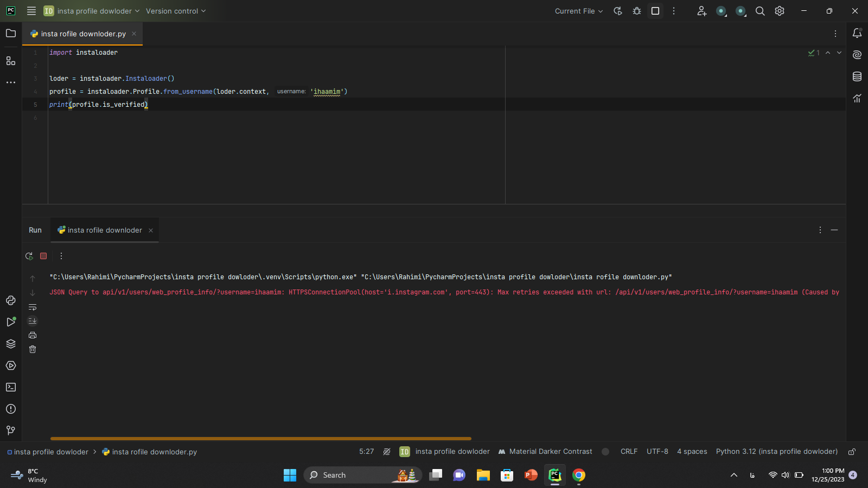Open the Problems tool window
Image resolution: width=868 pixels, height=488 pixels.
tap(11, 409)
